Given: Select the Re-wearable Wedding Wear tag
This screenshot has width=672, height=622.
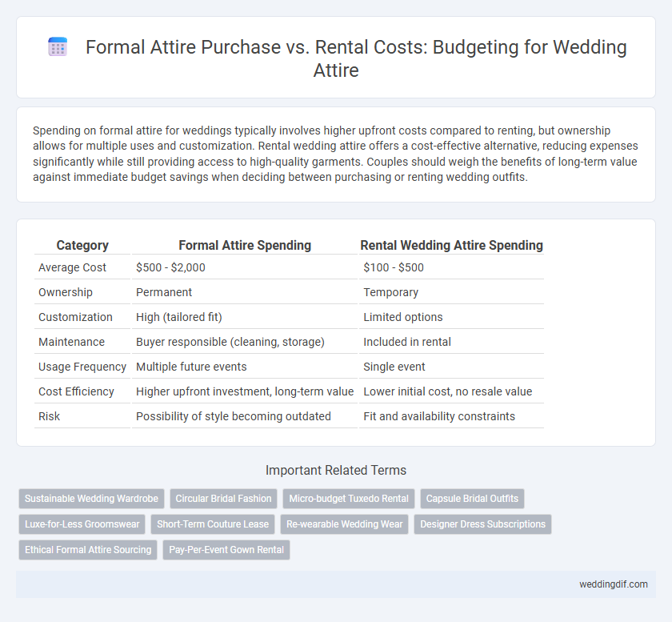Looking at the screenshot, I should pyautogui.click(x=345, y=524).
